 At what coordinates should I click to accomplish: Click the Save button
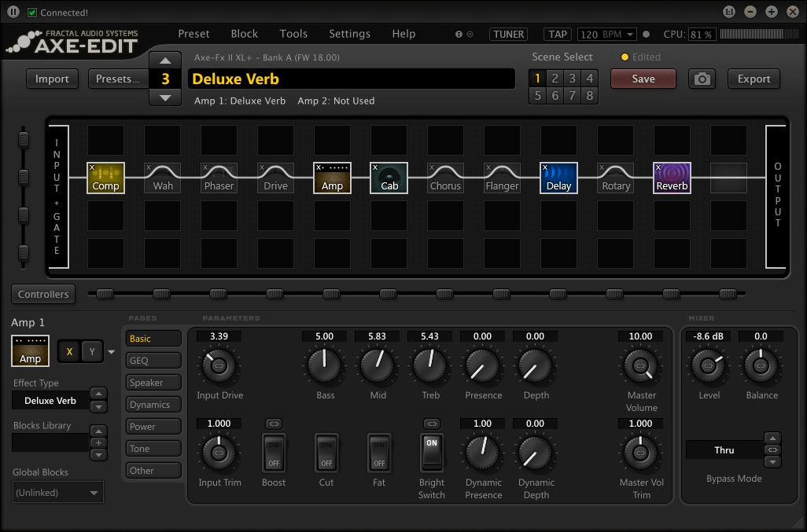643,79
